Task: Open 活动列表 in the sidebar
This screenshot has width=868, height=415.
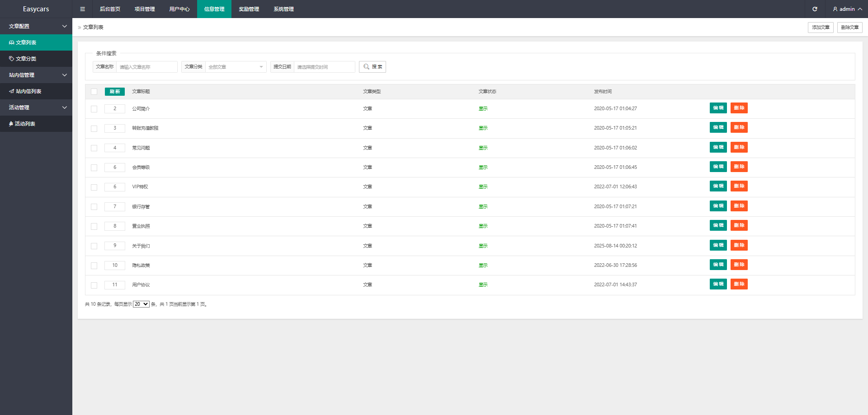Action: tap(36, 124)
